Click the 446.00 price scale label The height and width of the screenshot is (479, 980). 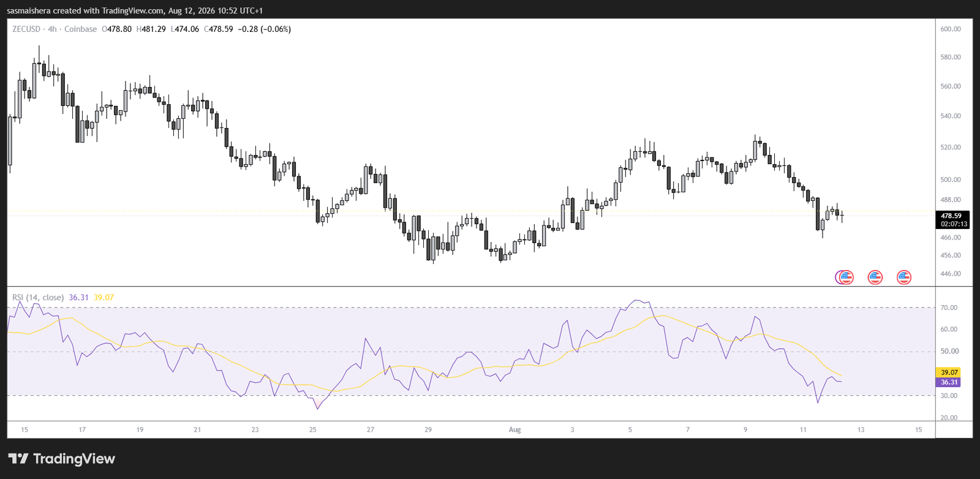(x=951, y=274)
